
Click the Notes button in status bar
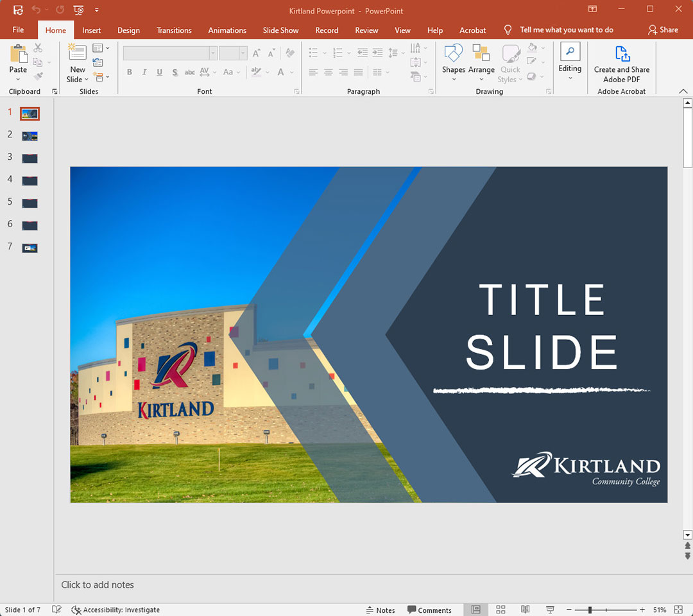click(381, 610)
